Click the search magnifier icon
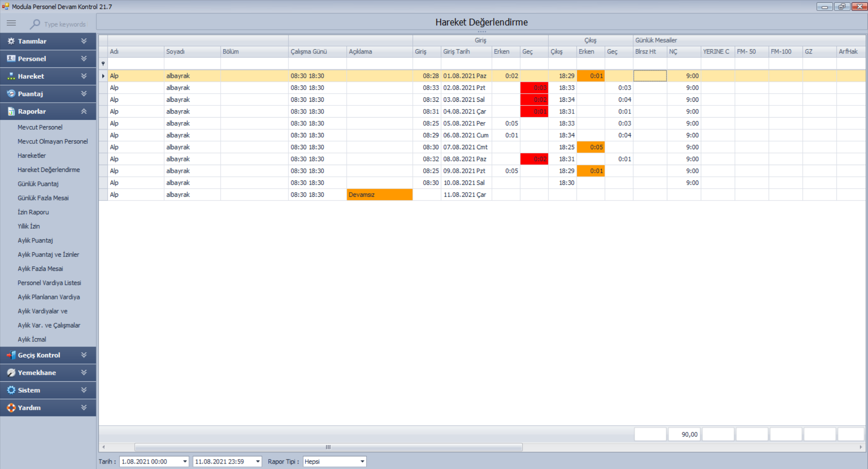Screen dimensions: 868x469 point(35,24)
